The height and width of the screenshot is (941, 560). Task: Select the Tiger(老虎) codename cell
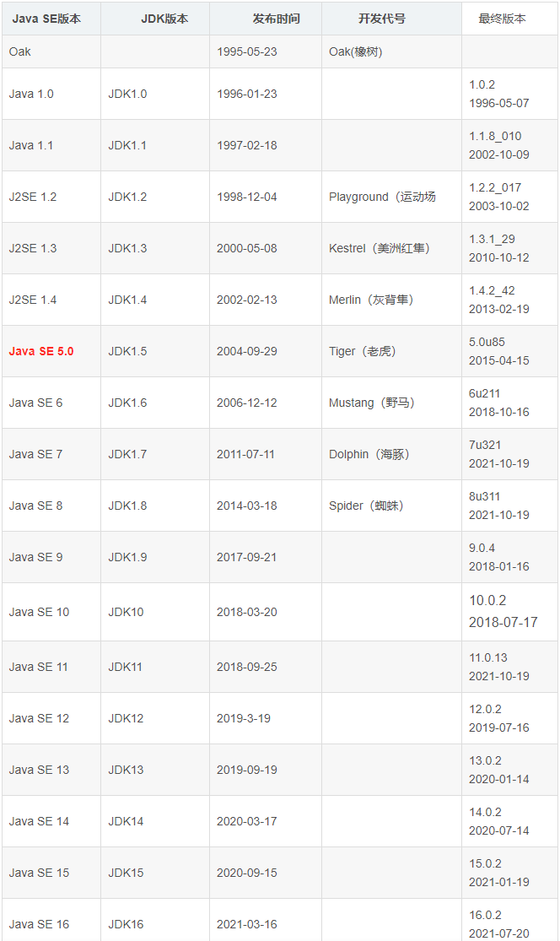click(363, 351)
